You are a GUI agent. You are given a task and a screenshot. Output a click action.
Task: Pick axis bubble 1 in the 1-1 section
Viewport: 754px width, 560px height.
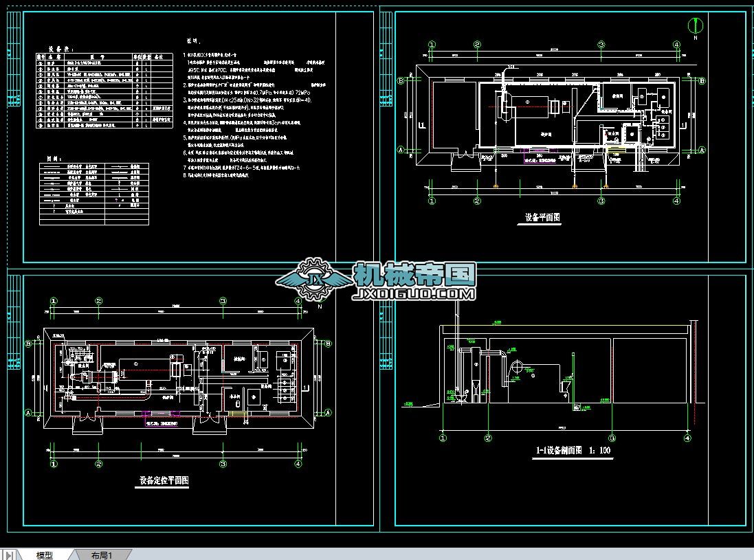pos(443,438)
